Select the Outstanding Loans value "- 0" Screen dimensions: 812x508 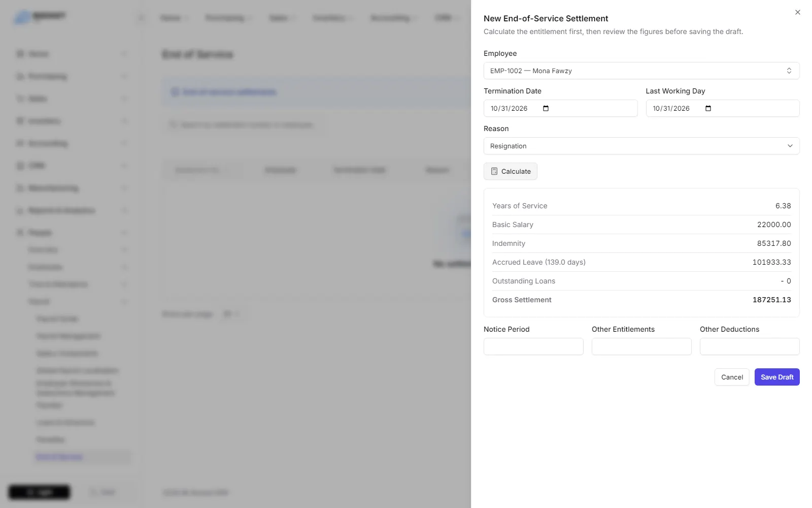pos(786,281)
